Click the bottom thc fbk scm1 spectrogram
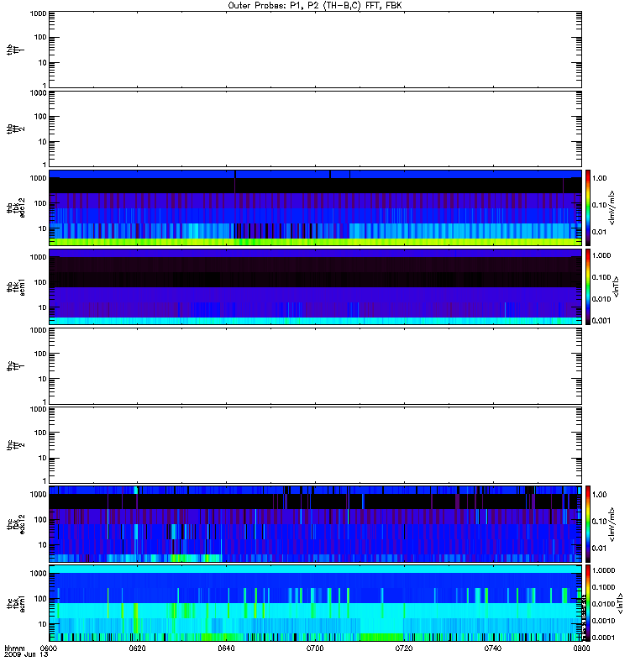This screenshot has height=672, width=630. (x=315, y=602)
